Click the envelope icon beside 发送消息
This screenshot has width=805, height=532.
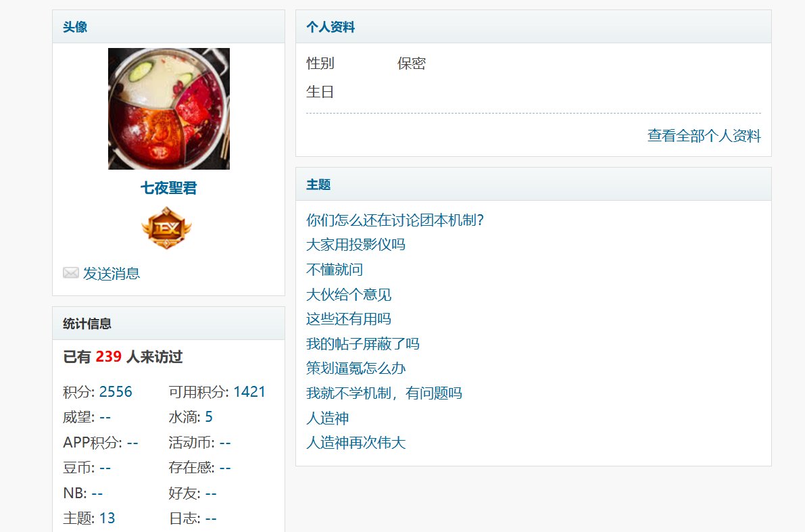[x=71, y=272]
